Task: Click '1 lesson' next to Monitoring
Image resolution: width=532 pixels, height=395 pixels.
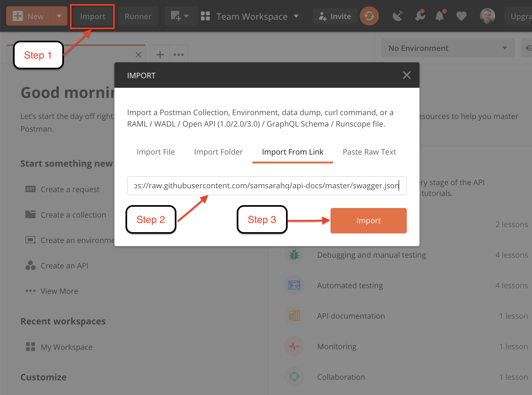Action: coord(514,347)
